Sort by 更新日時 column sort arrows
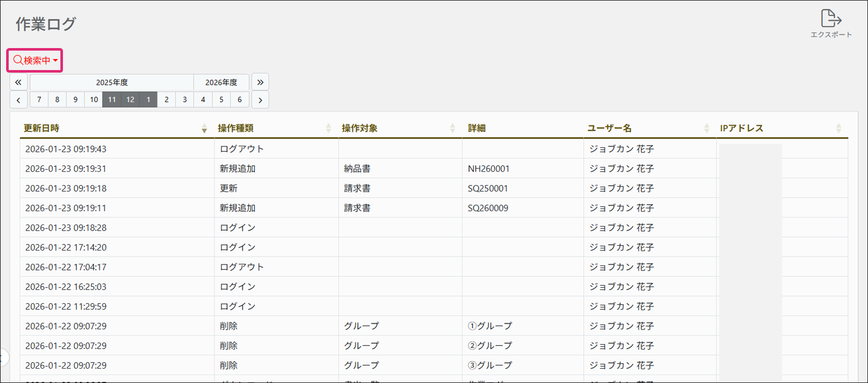Image resolution: width=868 pixels, height=383 pixels. (x=204, y=128)
